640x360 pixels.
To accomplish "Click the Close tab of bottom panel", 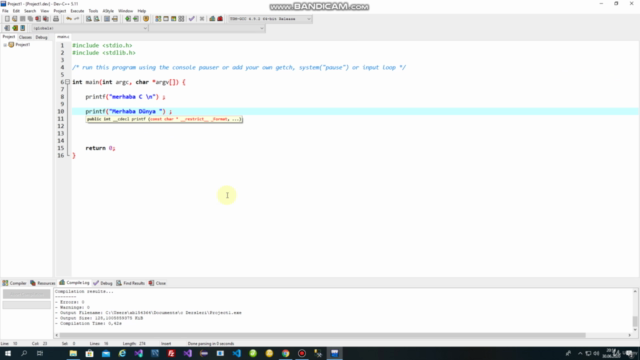I will (157, 283).
